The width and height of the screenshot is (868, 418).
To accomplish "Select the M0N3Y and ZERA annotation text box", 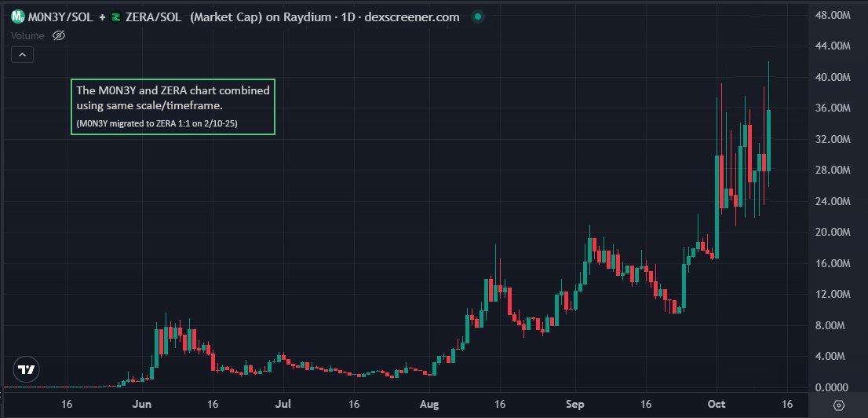I will 173,106.
